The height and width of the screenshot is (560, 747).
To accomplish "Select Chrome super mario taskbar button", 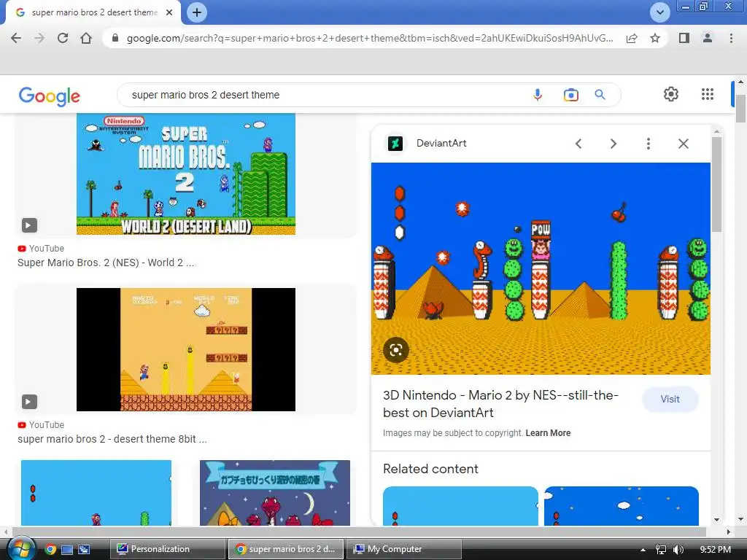I will pos(286,549).
